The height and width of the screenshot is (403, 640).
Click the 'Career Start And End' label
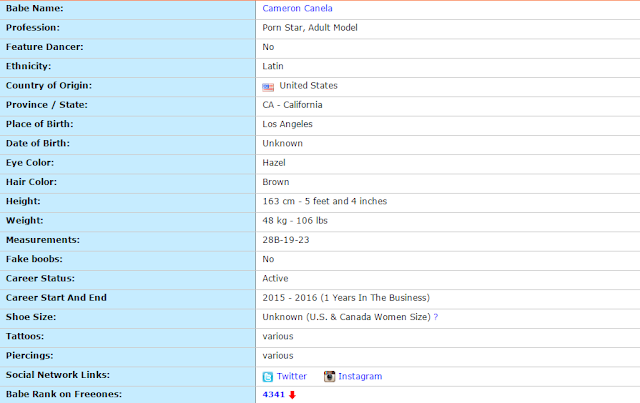[x=56, y=298]
